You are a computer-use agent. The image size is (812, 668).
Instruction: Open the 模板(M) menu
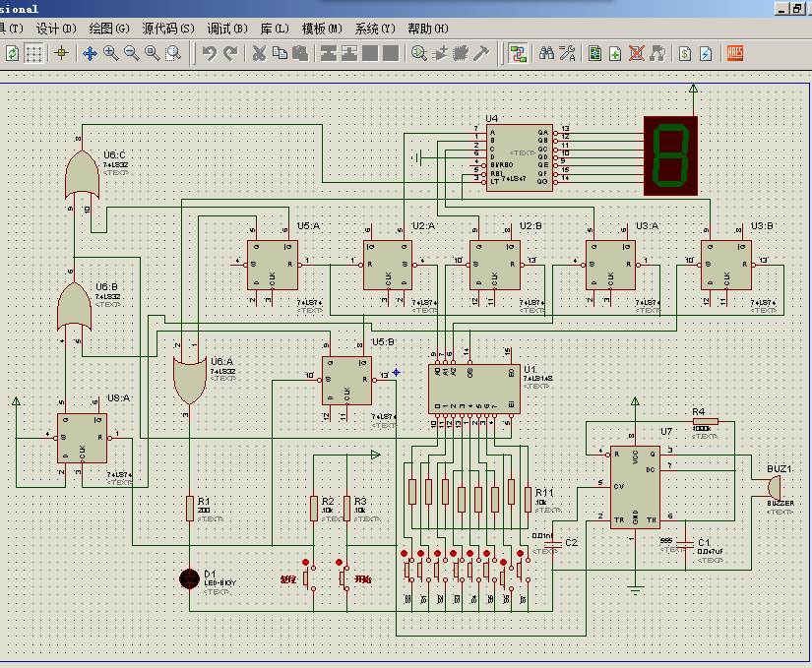pos(322,29)
